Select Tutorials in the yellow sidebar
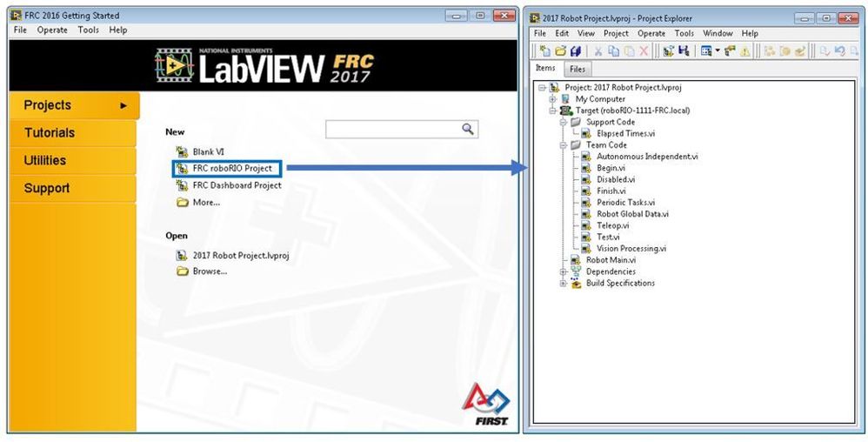The image size is (868, 442). [72, 133]
